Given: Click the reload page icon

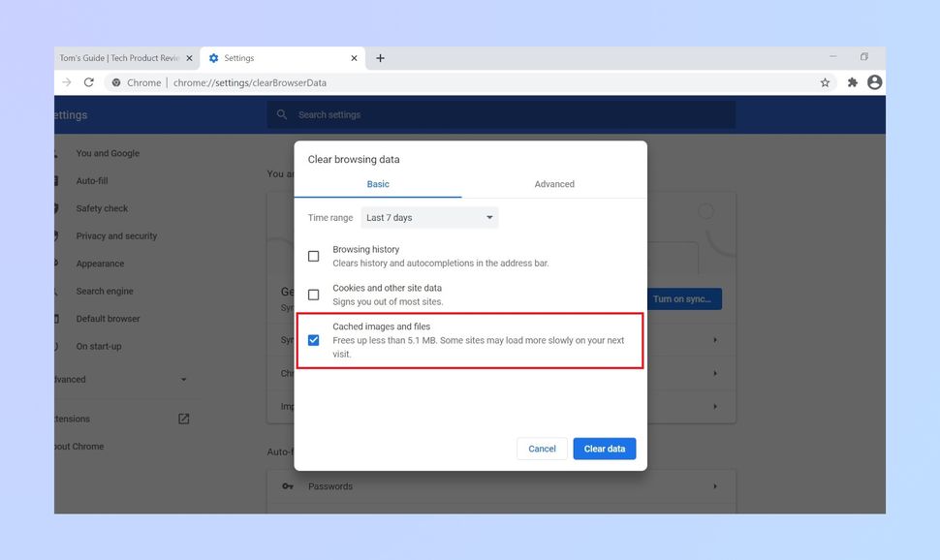Looking at the screenshot, I should pyautogui.click(x=88, y=82).
